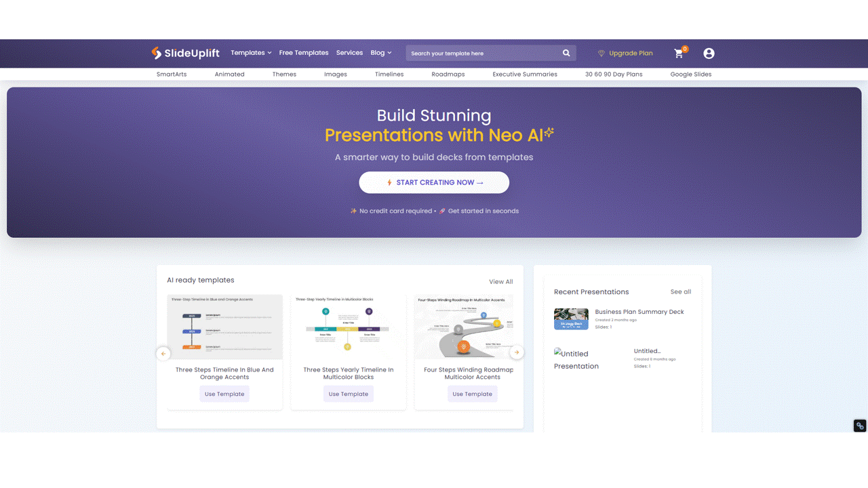Open the Four-Steps Winding Roadmap thumbnail

(x=464, y=327)
